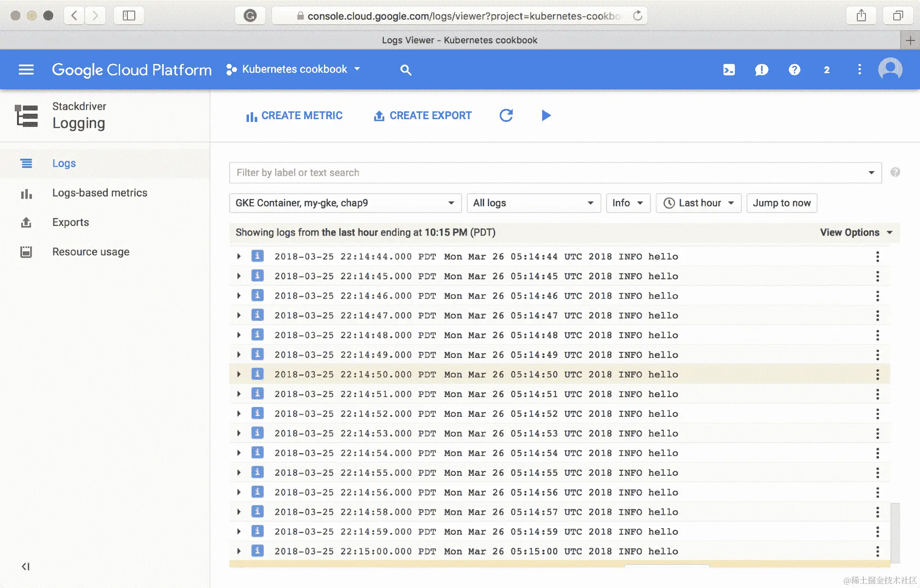
Task: Open the Google Cloud navigation hamburger menu
Action: tap(26, 69)
